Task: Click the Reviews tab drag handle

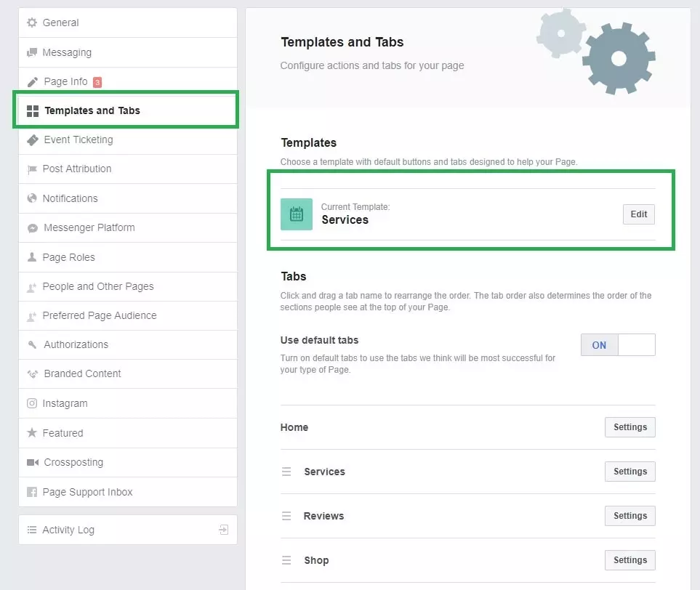Action: coord(286,516)
